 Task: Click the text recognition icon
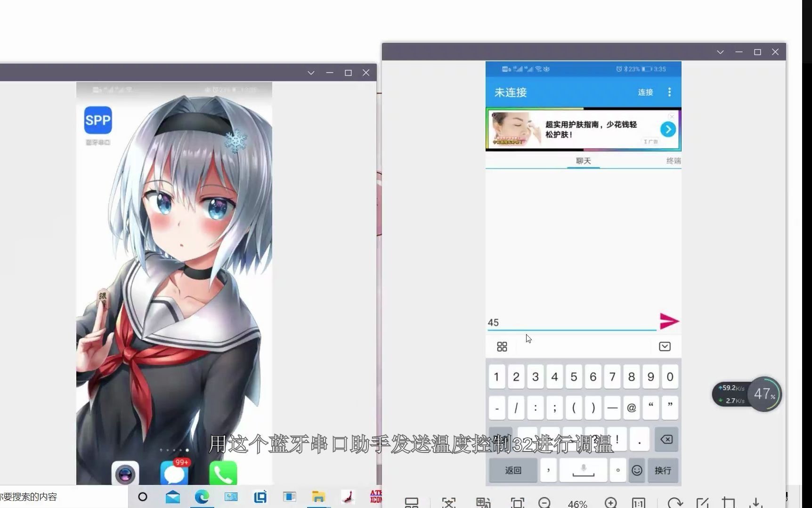tap(449, 503)
